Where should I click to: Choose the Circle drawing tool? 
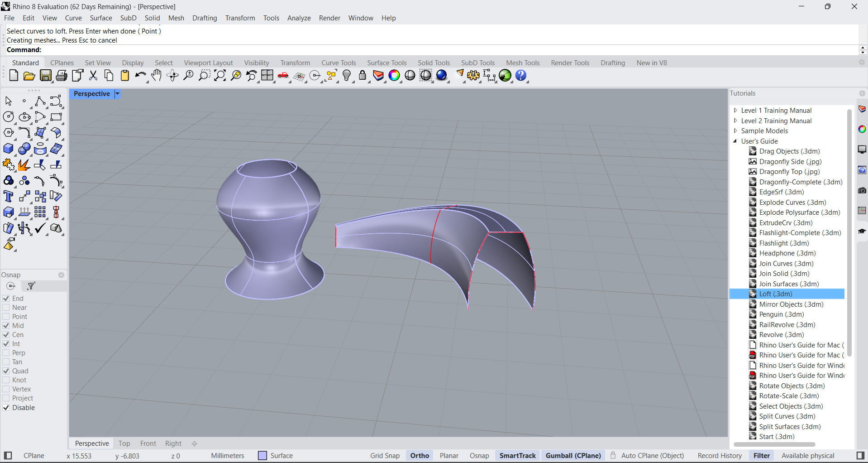tap(9, 117)
